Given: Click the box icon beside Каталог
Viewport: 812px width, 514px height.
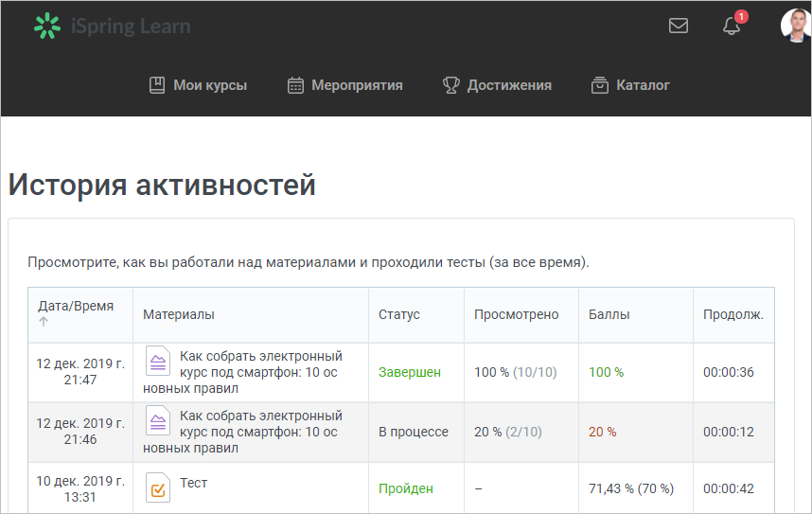Looking at the screenshot, I should 600,85.
